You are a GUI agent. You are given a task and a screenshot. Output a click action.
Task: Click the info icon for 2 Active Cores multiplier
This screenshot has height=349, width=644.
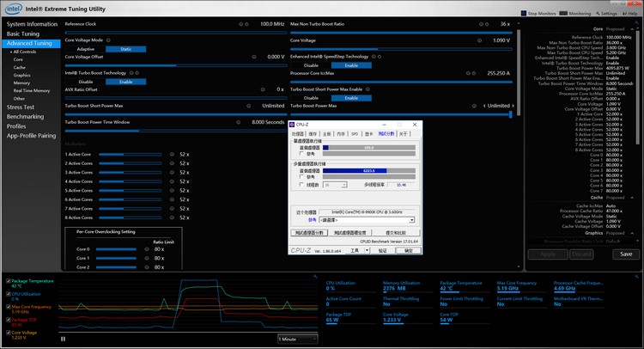tap(172, 163)
